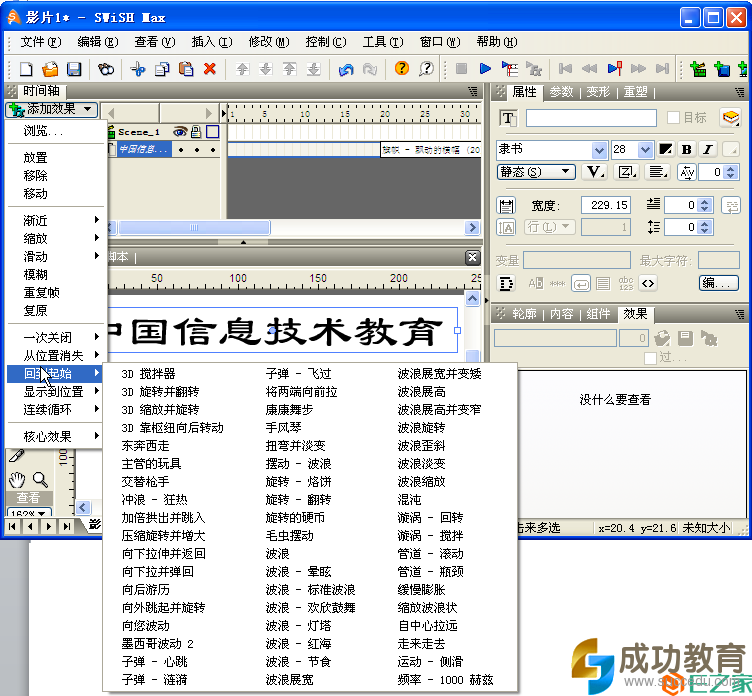752x696 pixels.
Task: Toggle the Scene_1 lock icon
Action: click(196, 132)
